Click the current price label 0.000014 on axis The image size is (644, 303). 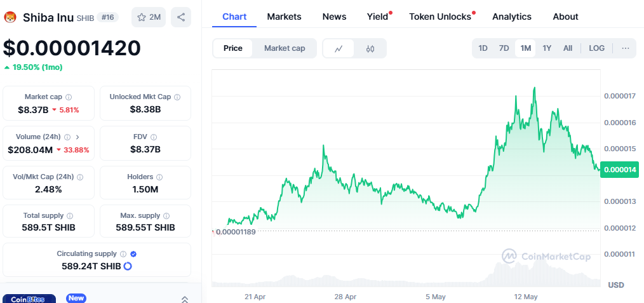619,170
